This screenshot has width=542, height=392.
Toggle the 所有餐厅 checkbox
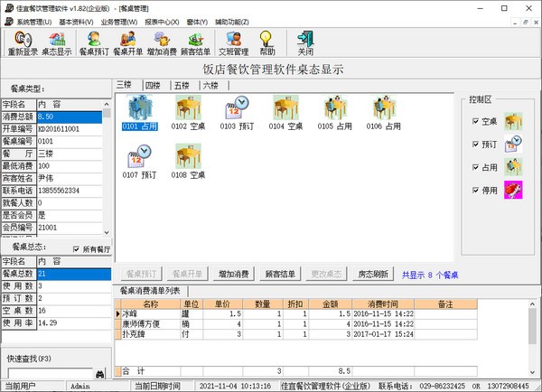click(77, 249)
